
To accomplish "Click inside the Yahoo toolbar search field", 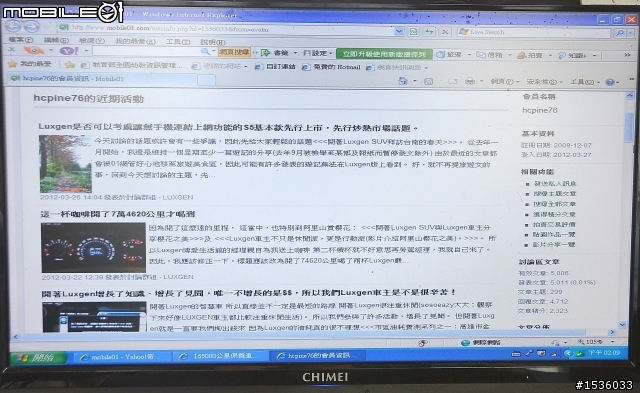I will tap(146, 51).
